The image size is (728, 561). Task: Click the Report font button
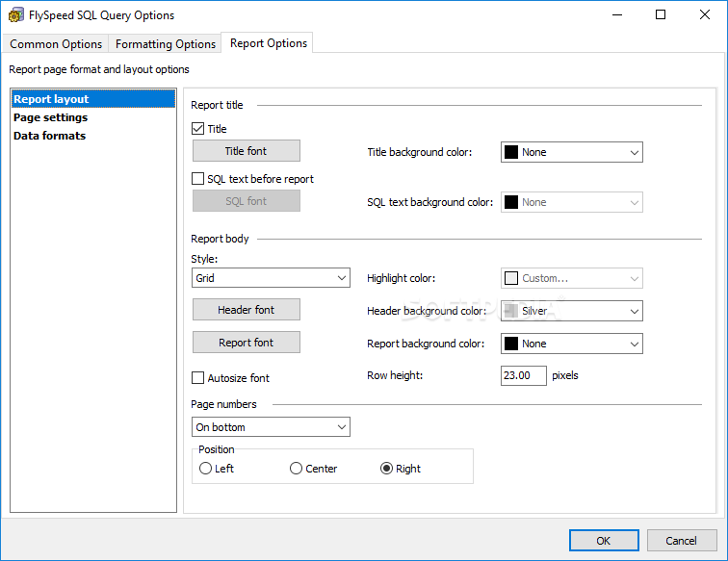(x=247, y=343)
